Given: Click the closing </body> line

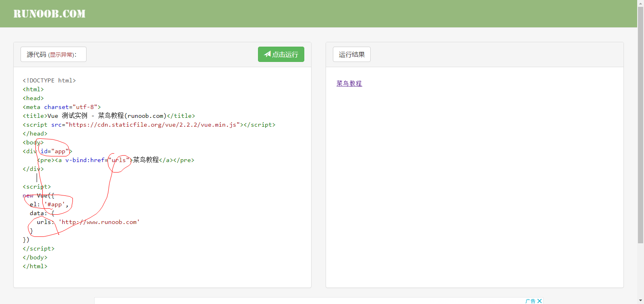Looking at the screenshot, I should coord(35,257).
